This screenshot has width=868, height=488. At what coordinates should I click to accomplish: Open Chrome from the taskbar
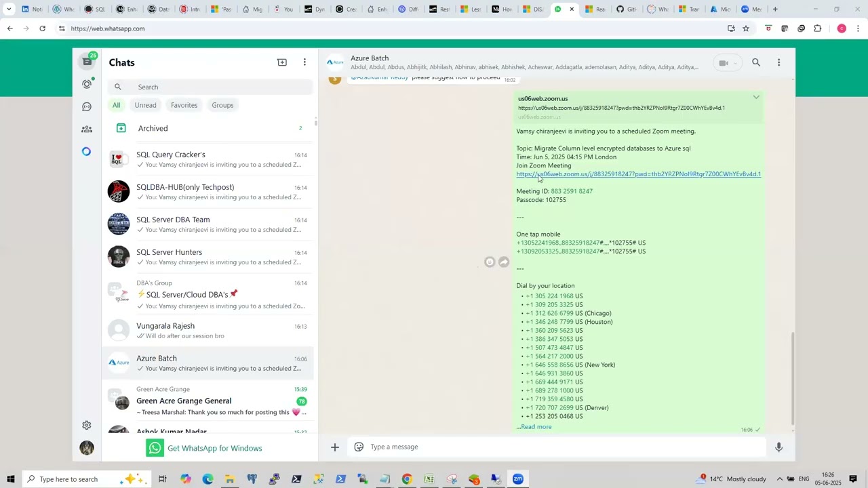(407, 479)
